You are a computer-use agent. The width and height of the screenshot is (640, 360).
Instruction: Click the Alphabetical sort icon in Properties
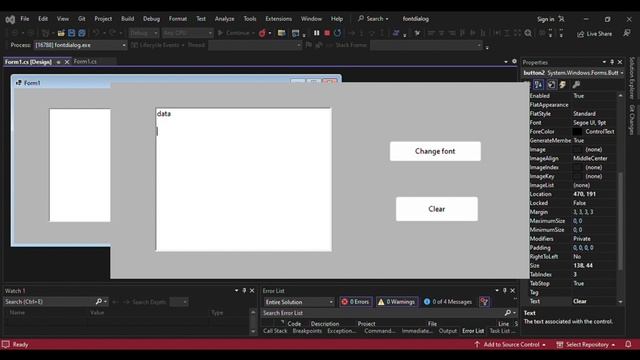[x=538, y=84]
